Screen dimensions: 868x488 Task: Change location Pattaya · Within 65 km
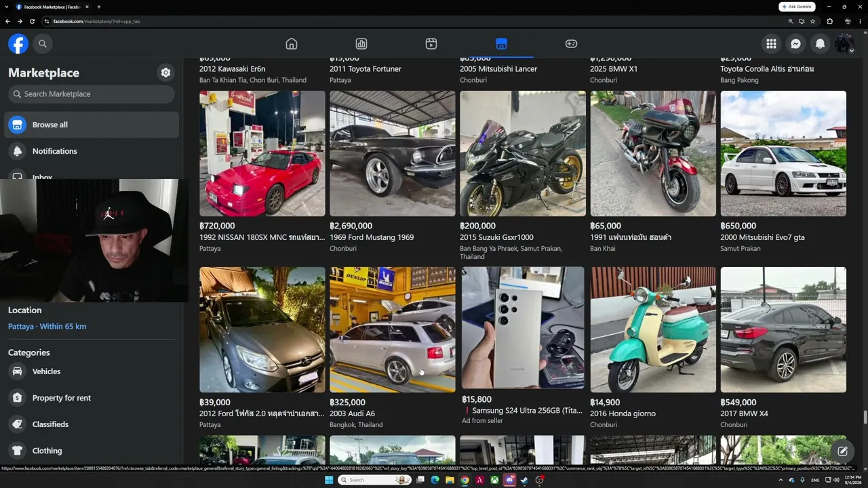[x=47, y=326]
